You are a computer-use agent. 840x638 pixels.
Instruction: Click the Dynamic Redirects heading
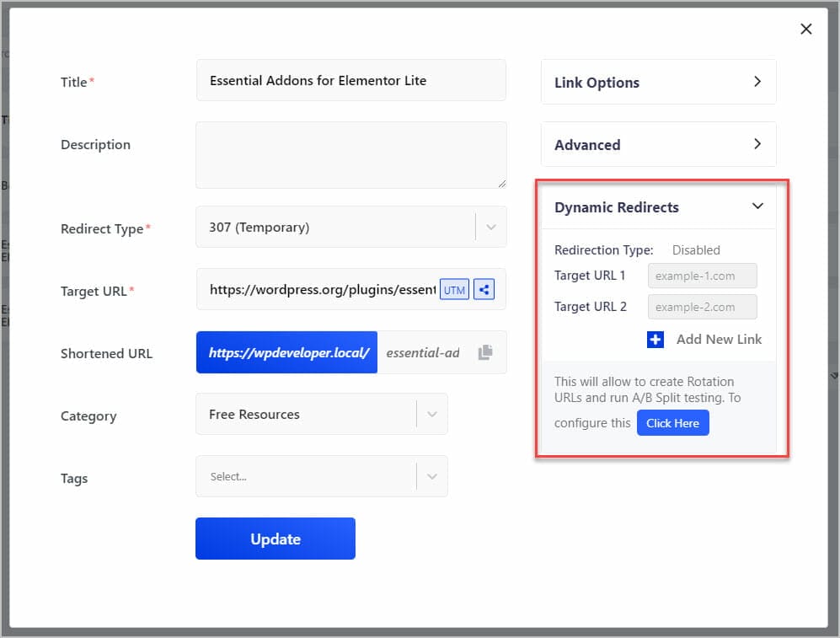pyautogui.click(x=617, y=207)
